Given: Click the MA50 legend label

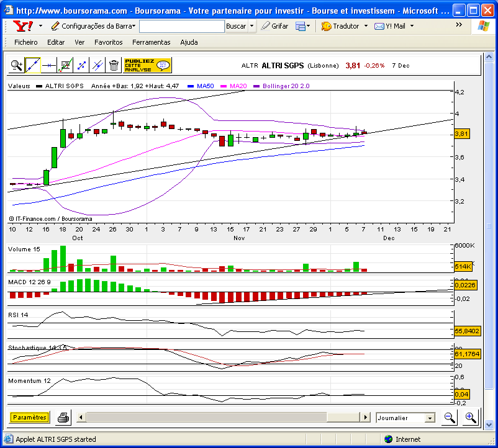Looking at the screenshot, I should click(x=205, y=86).
